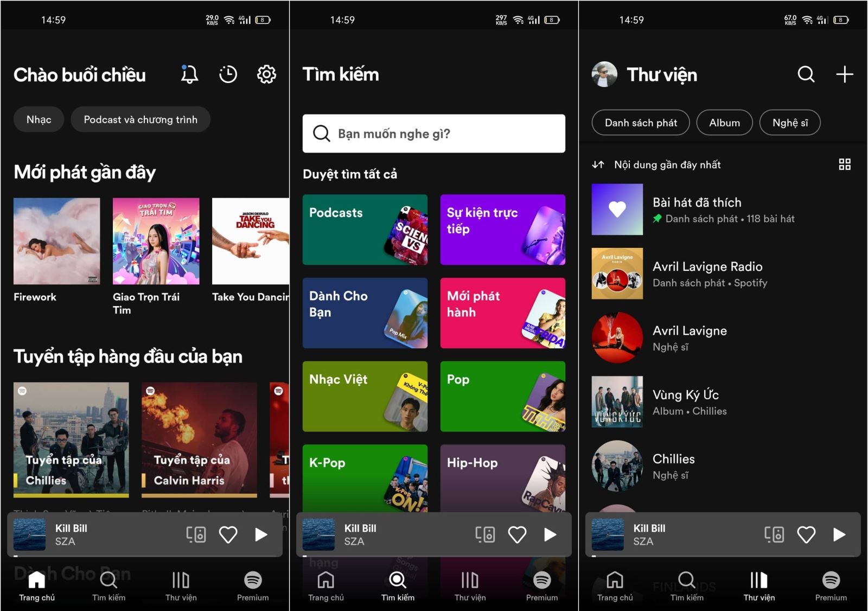Open Giao Trọn Trái Tim album cover
Screen dimensions: 868x611
click(x=156, y=241)
